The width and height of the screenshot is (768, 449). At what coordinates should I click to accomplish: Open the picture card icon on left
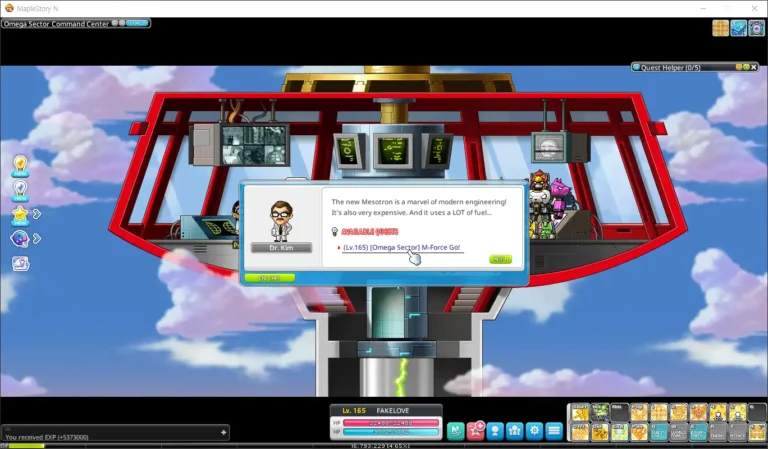[21, 264]
